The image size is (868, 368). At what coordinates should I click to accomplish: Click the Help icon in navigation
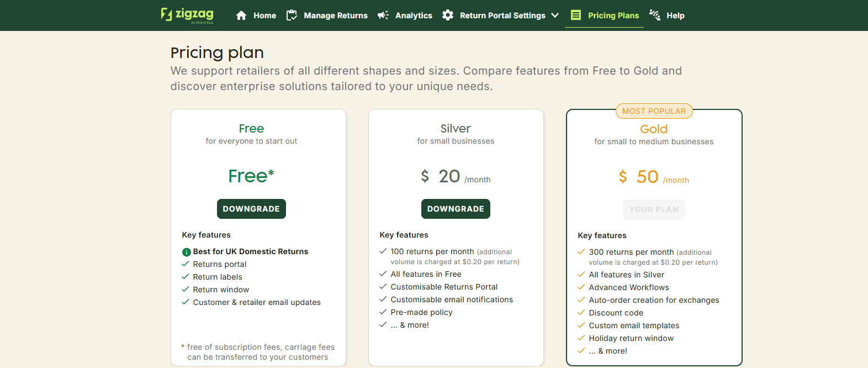(655, 15)
